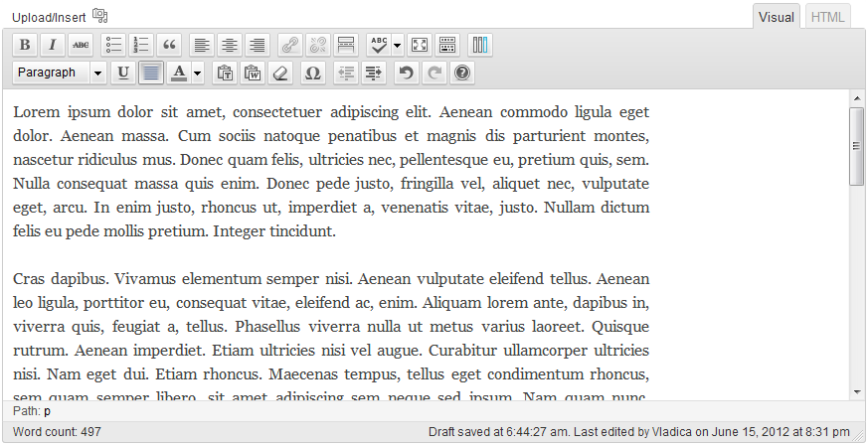Toggle italic text style
This screenshot has height=444, width=868.
point(52,45)
